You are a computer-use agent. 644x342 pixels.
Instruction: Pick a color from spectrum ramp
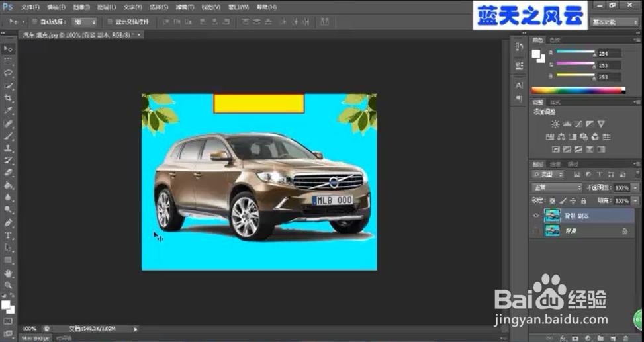pyautogui.click(x=578, y=90)
